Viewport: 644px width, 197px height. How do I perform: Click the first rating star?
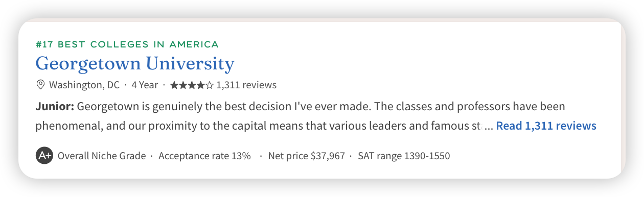tap(175, 85)
